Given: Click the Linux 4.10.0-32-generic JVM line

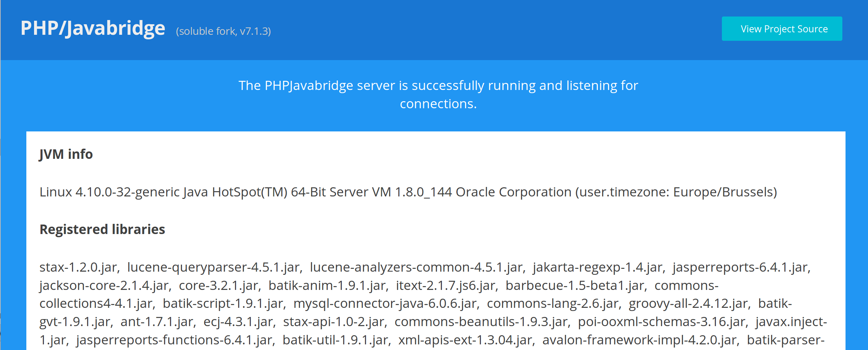Looking at the screenshot, I should [408, 192].
